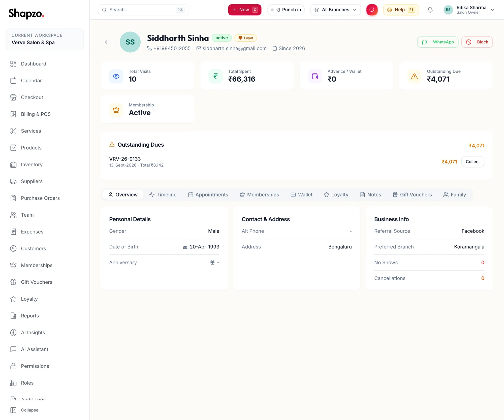The height and width of the screenshot is (420, 504).
Task: Message customer via WhatsApp button
Action: [438, 42]
